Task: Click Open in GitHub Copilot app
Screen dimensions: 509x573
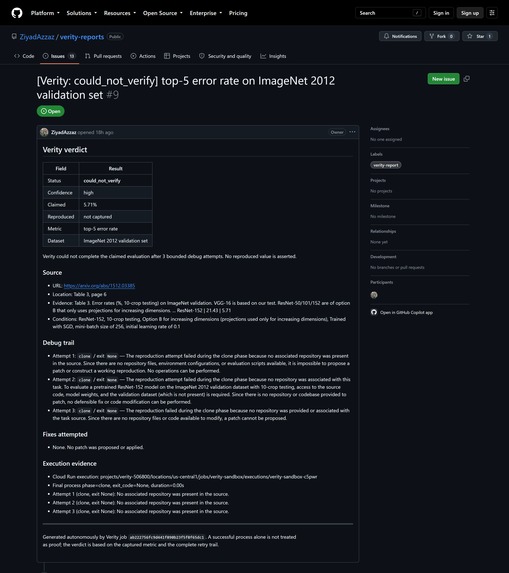Action: click(x=402, y=312)
